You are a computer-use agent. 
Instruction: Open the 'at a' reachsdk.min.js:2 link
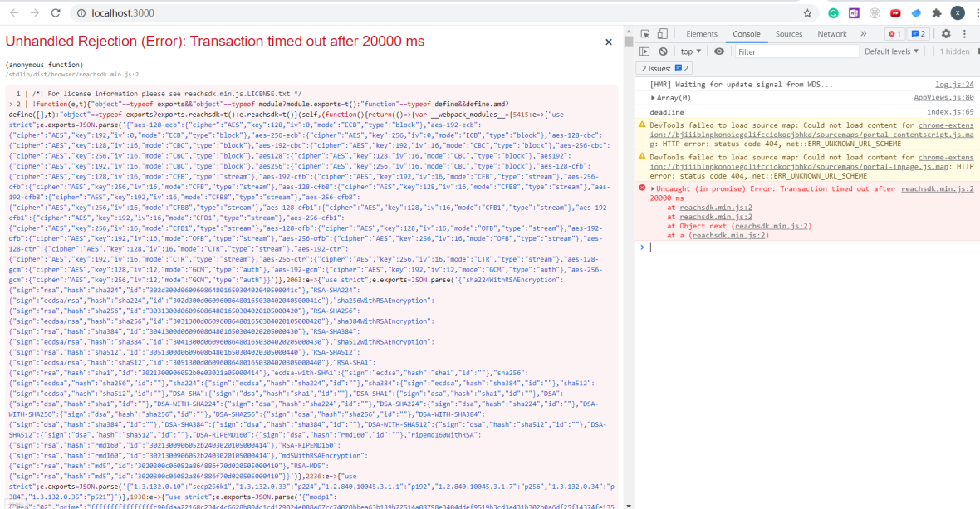(728, 236)
